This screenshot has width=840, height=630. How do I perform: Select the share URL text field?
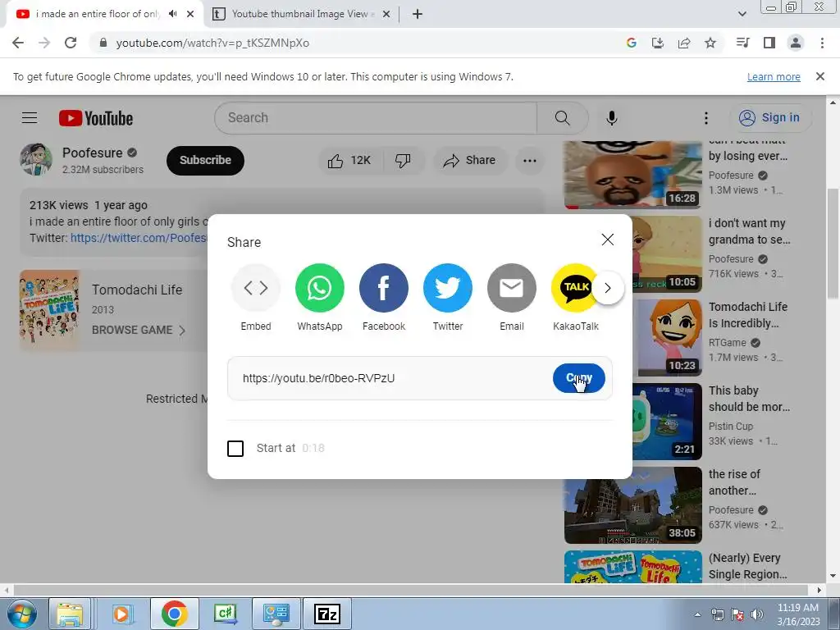point(394,378)
